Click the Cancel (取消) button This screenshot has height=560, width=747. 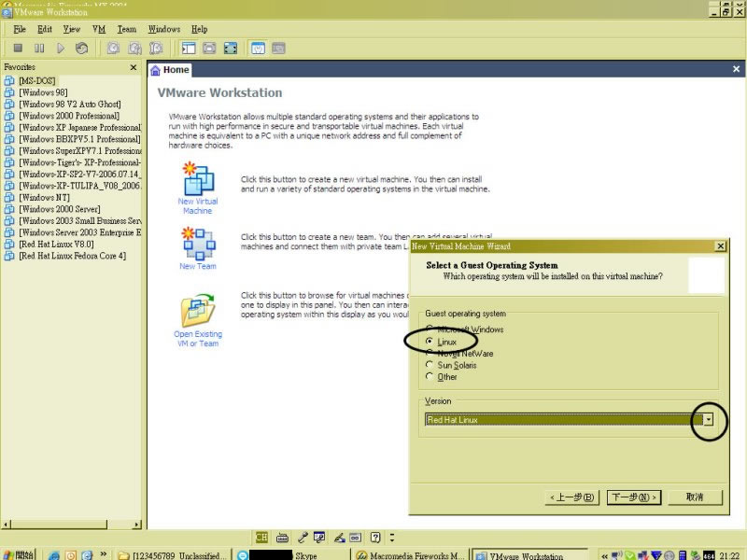click(x=695, y=497)
